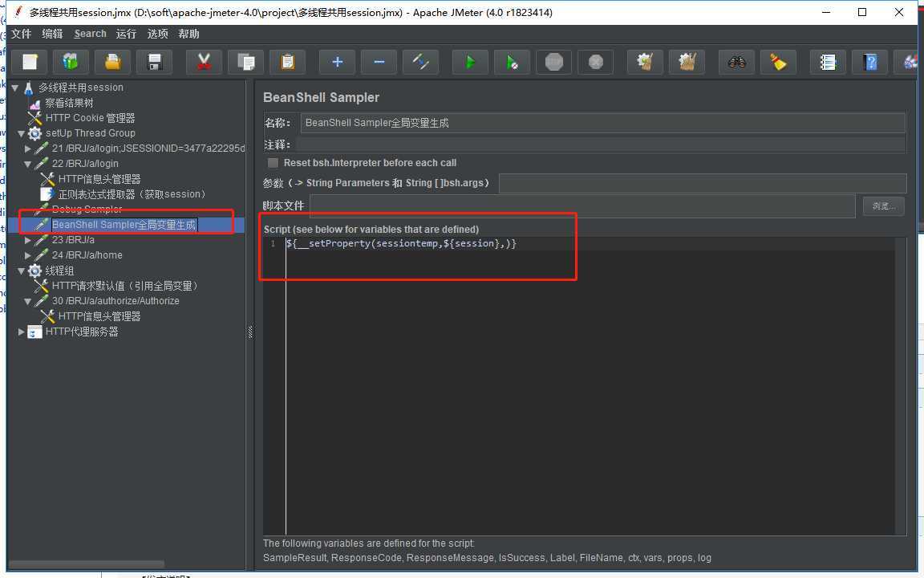
Task: Expand the HTTP代理服务器 node
Action: point(21,332)
